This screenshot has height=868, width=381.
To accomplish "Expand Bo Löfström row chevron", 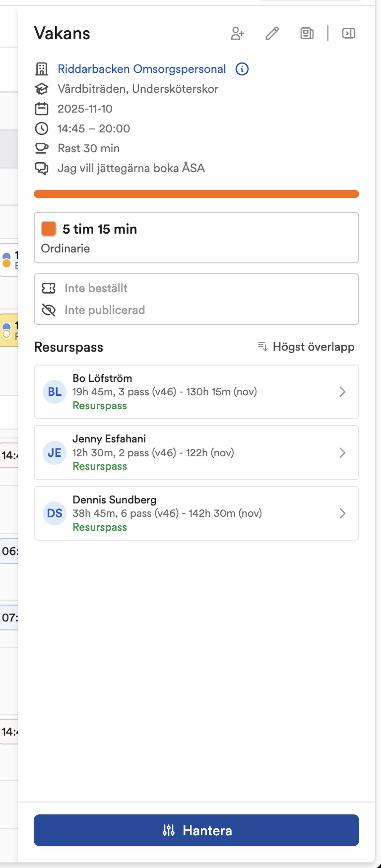I will tap(342, 392).
